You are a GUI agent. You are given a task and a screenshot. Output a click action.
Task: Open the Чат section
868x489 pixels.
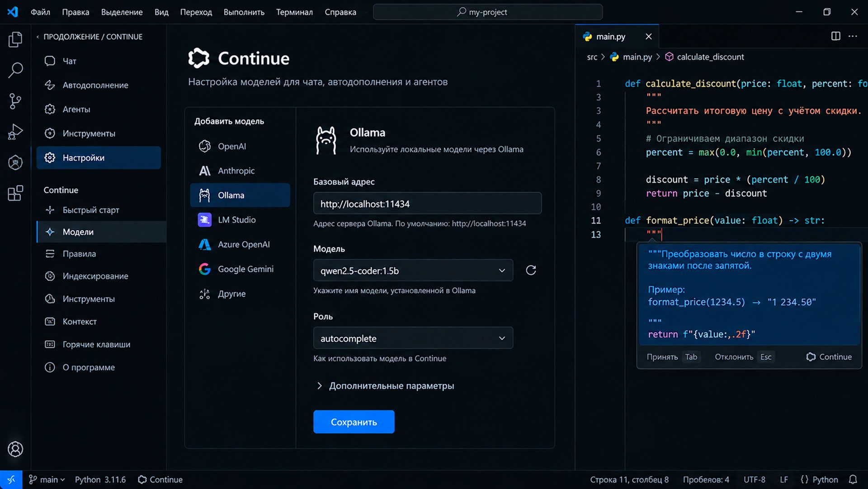point(99,61)
